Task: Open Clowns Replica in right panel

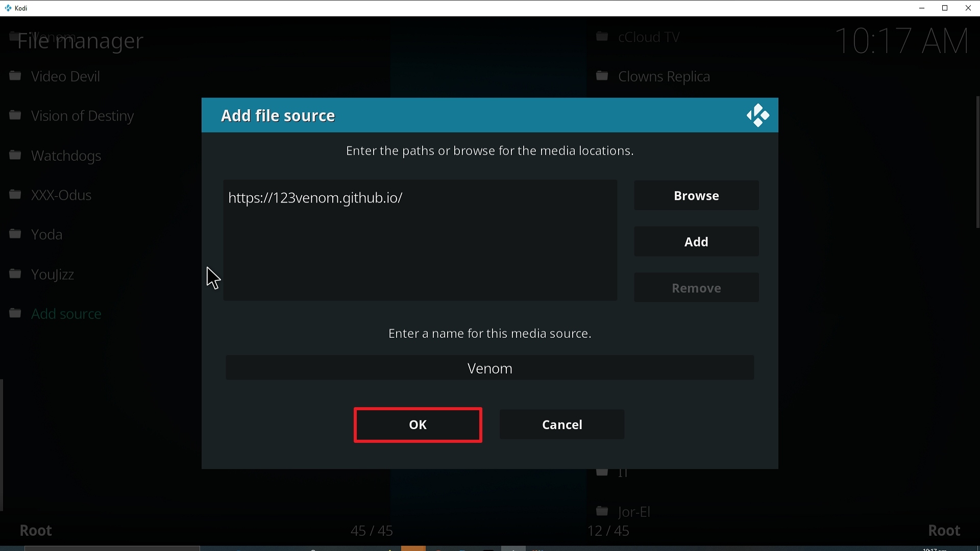Action: pos(664,77)
